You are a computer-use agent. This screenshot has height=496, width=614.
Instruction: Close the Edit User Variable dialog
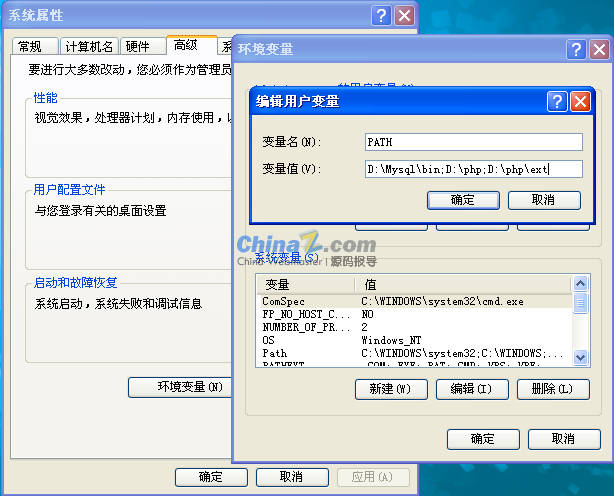coord(580,102)
